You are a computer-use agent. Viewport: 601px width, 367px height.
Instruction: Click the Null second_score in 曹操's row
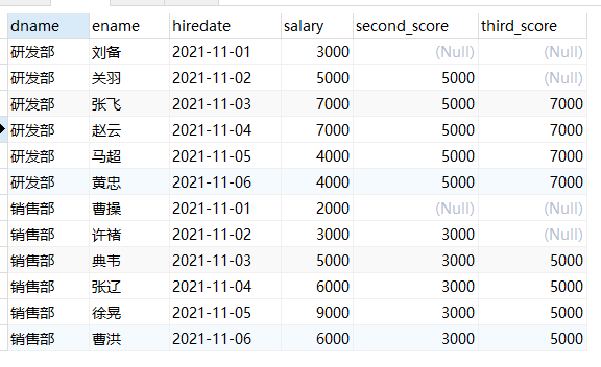415,208
